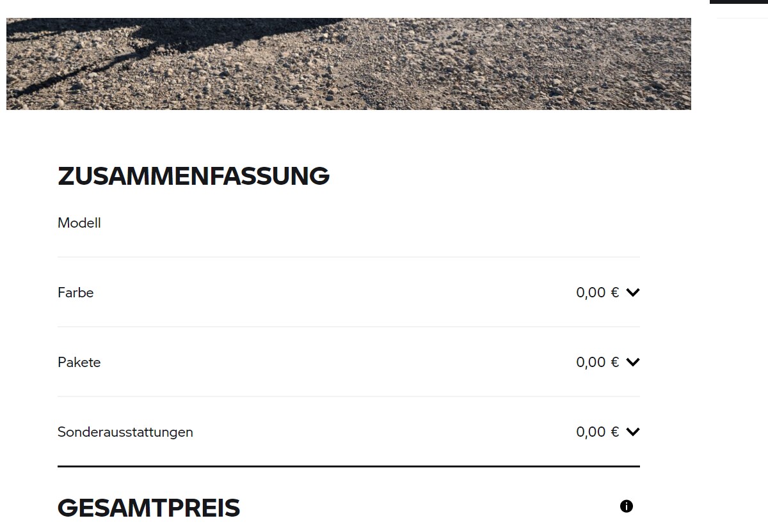
Task: Click the divider line below Modell
Action: click(349, 257)
